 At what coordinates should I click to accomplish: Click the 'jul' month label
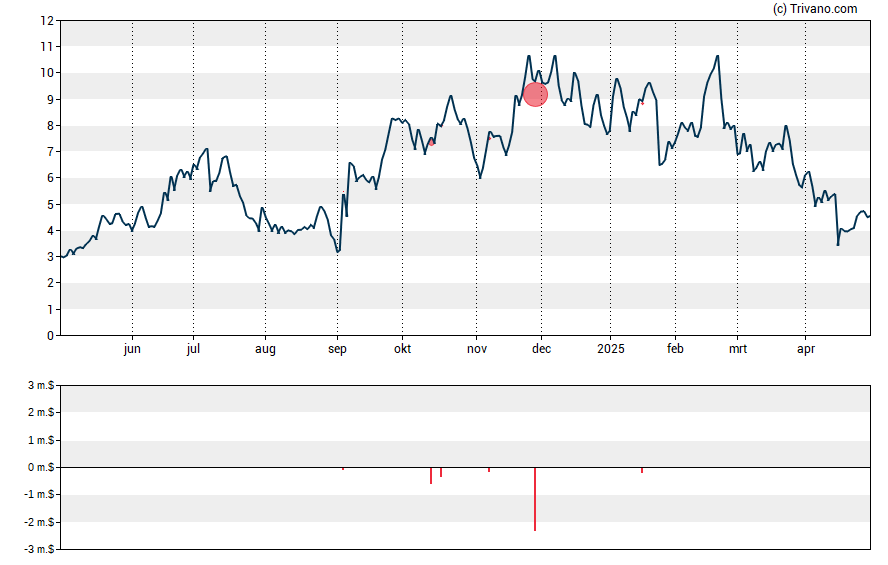click(x=193, y=349)
